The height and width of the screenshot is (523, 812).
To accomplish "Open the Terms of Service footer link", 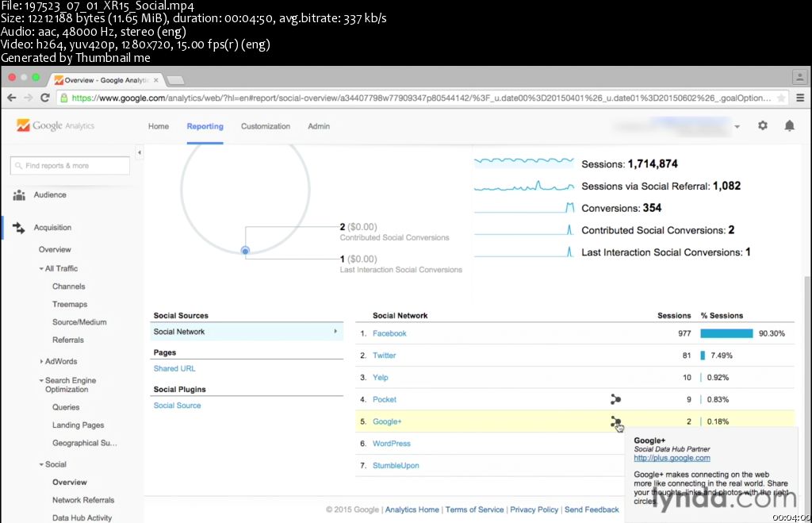I will click(474, 510).
